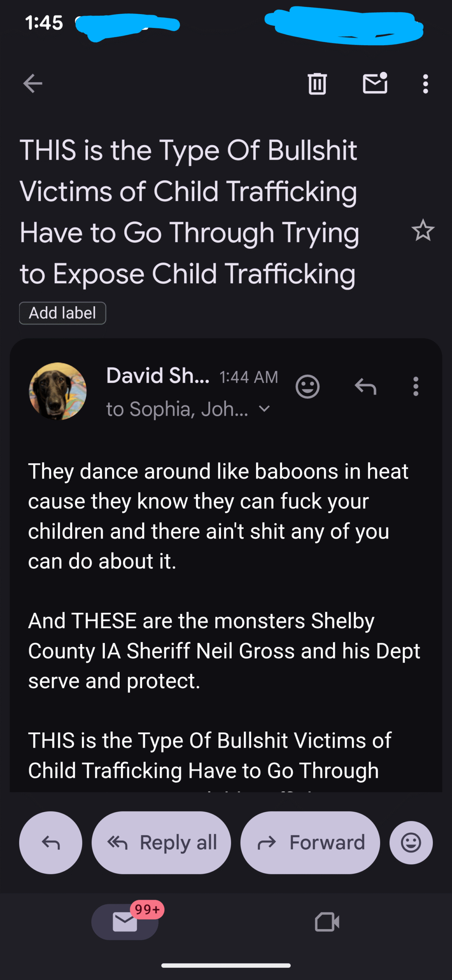Expand recipient details chevron
Viewport: 452px width, 980px height.
point(264,409)
